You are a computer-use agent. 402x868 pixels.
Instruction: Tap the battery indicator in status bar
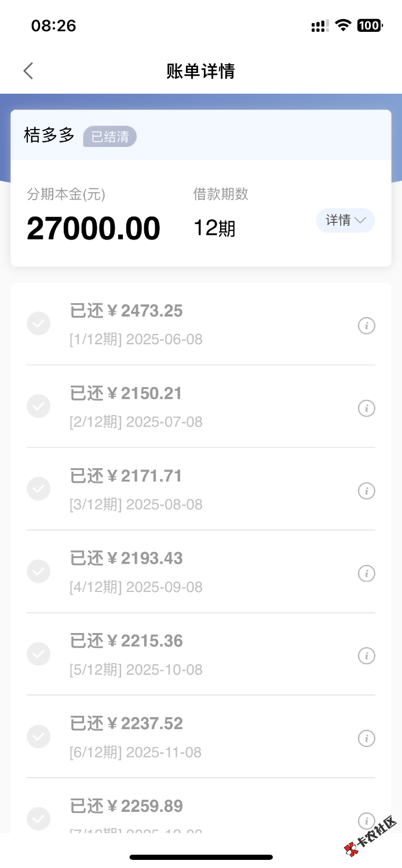click(x=370, y=25)
